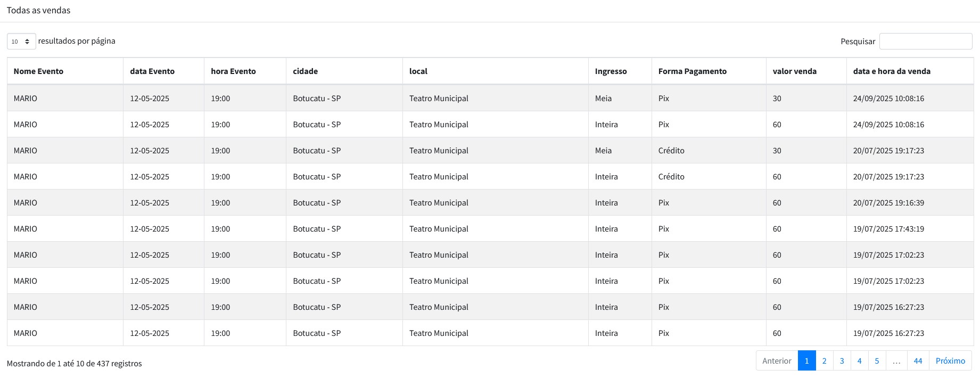
Task: Sort by Forma Pagamento column header
Action: 692,71
